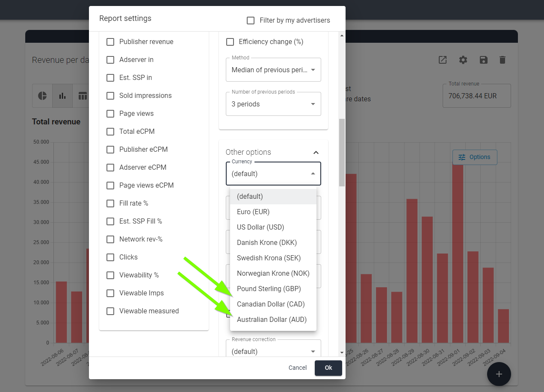Open Number of previous periods dropdown
The height and width of the screenshot is (392, 544).
273,104
